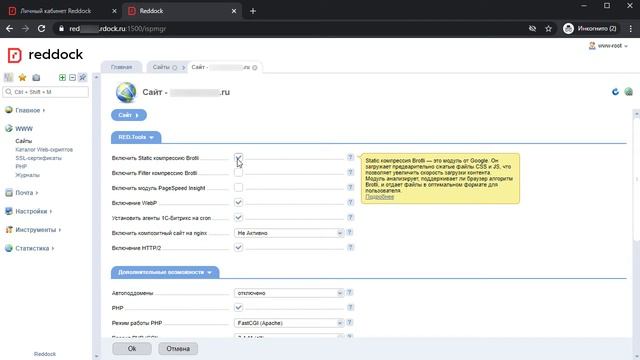Open help icon for WebP option
Screen dimensions: 640x360
[350, 202]
